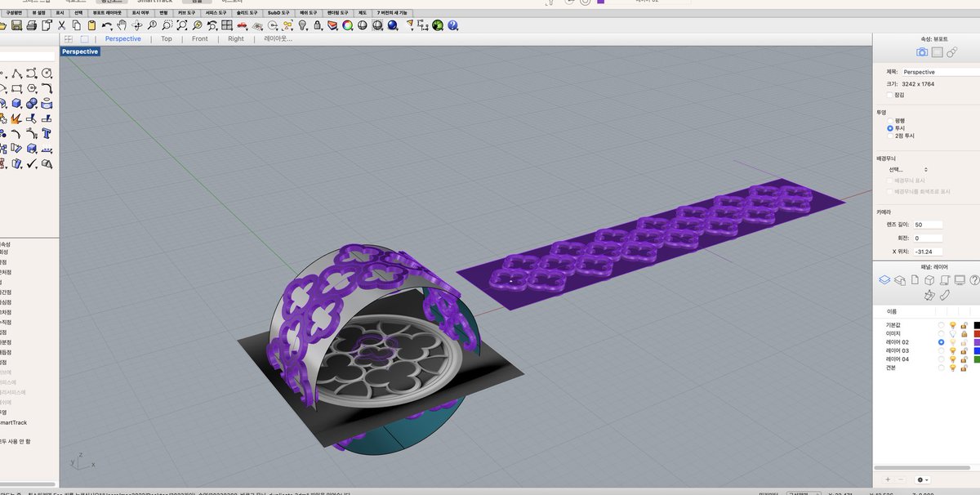Switch to the Top viewport tab
Viewport: 980px width, 495px height.
pos(167,38)
